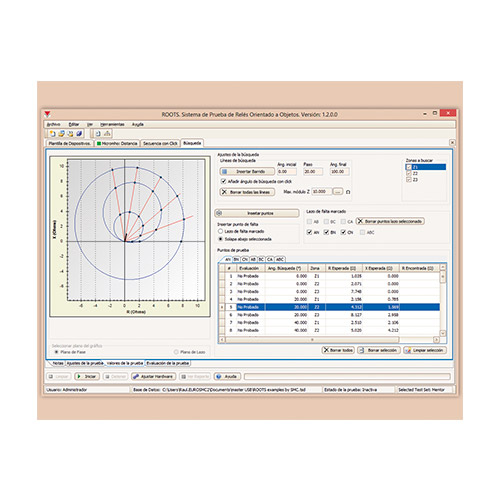Click the second folder icon in the toolbar
This screenshot has width=500, height=500.
click(x=70, y=134)
